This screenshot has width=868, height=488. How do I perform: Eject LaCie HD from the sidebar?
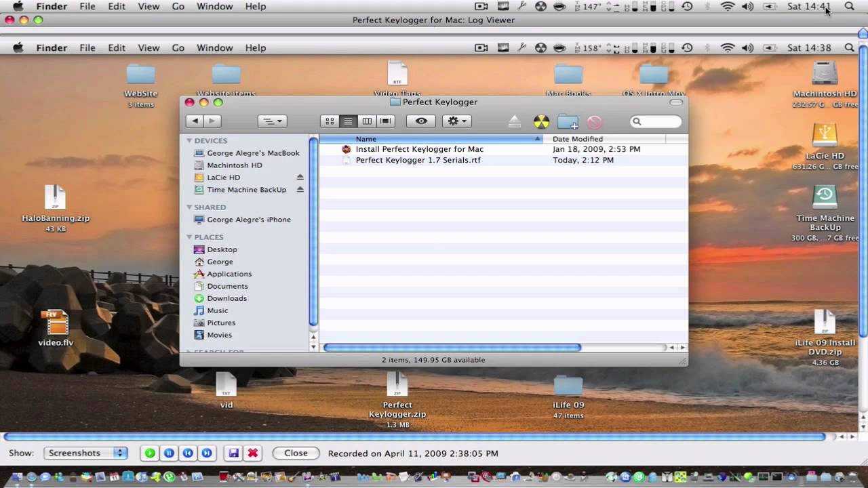(x=300, y=178)
